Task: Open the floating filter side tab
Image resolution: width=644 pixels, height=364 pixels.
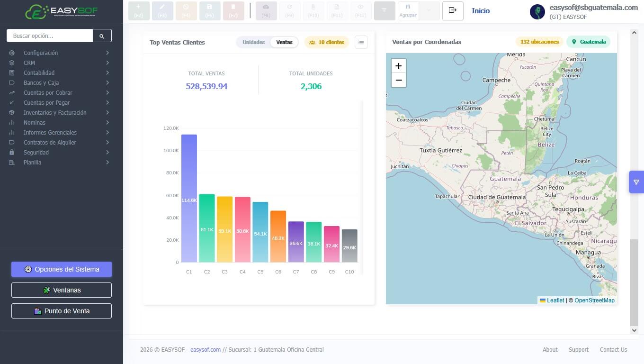Action: click(636, 182)
